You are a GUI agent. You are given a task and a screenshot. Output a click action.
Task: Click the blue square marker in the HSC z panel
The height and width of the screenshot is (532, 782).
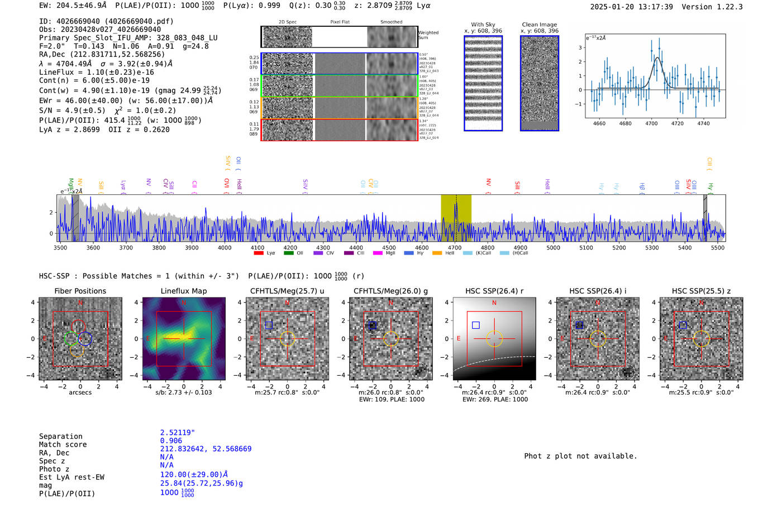683,325
